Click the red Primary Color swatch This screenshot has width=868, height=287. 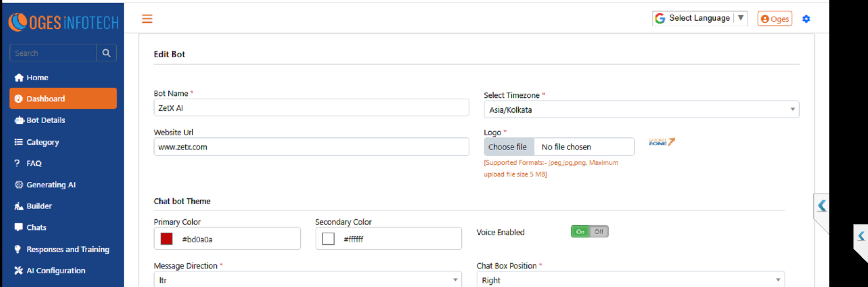coord(166,239)
